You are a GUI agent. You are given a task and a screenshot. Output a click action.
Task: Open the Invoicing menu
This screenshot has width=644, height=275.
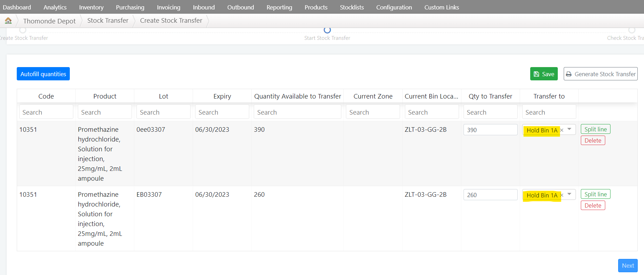[x=169, y=7]
